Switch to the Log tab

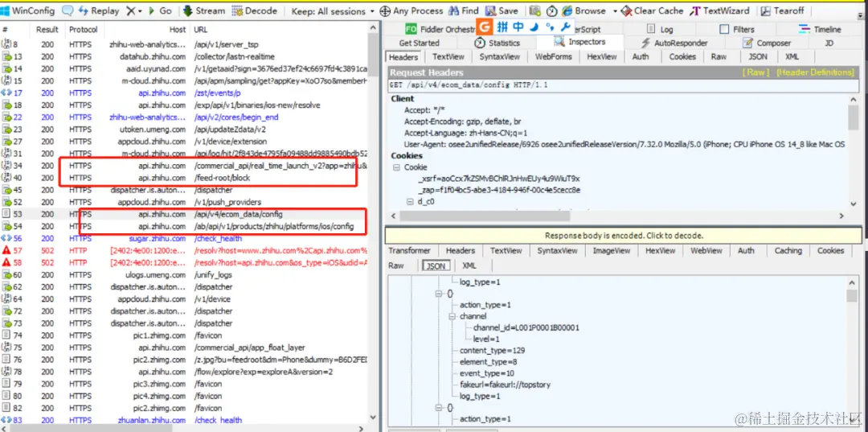click(661, 29)
